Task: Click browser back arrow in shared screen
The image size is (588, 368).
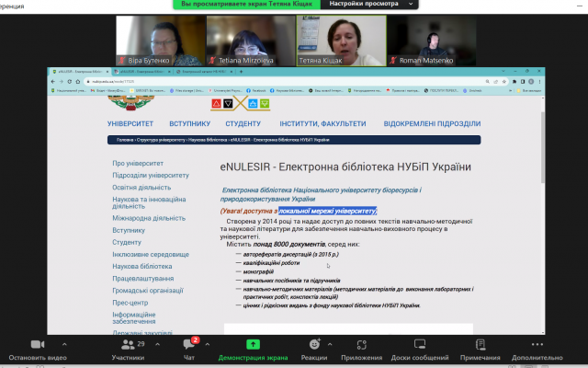Action: (53, 82)
